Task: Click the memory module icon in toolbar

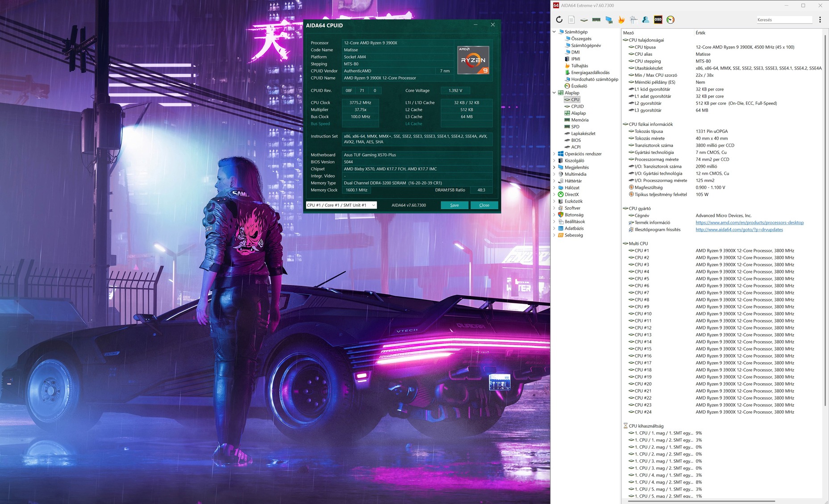Action: point(596,20)
